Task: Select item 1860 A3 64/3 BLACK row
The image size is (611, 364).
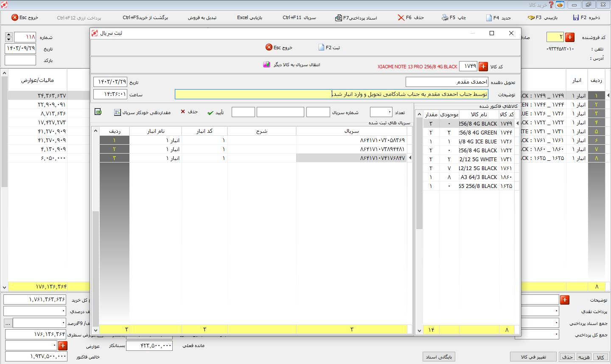Action: [468, 177]
